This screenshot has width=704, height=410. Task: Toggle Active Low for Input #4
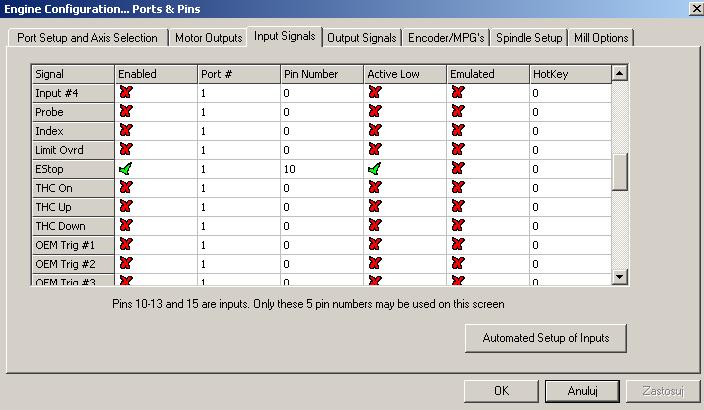[x=375, y=92]
